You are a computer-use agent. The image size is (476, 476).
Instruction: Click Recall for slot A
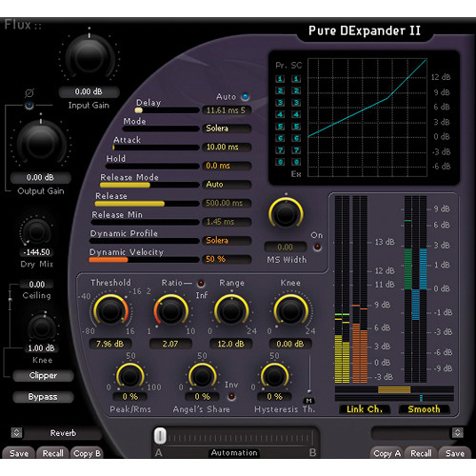pyautogui.click(x=52, y=453)
